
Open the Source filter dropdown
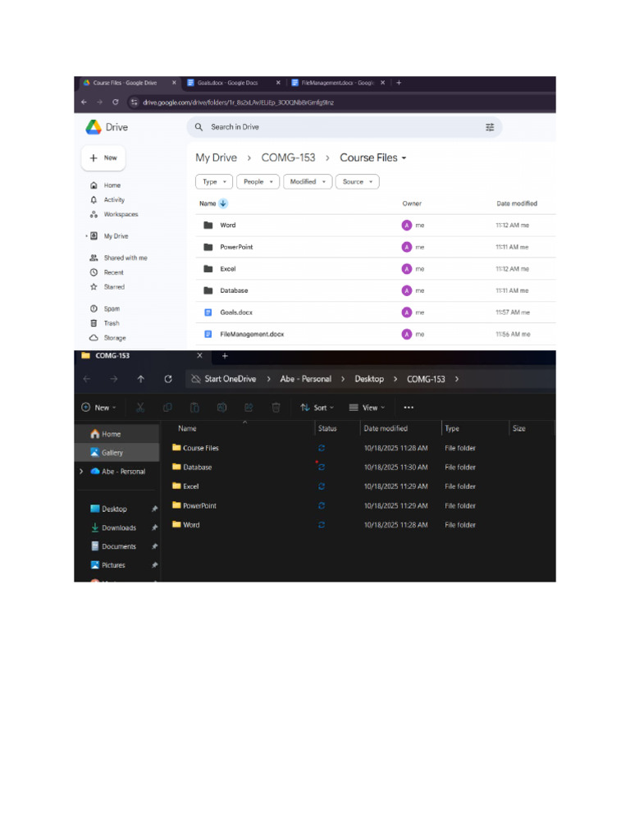358,181
